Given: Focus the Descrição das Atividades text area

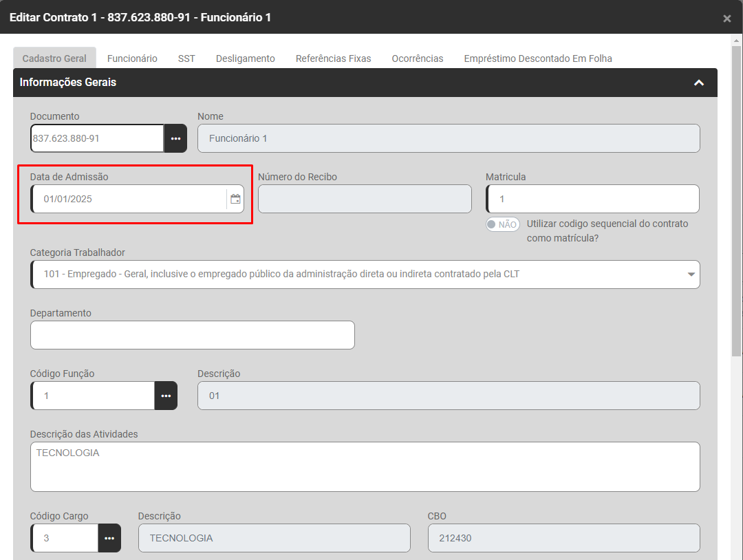Looking at the screenshot, I should pos(365,466).
